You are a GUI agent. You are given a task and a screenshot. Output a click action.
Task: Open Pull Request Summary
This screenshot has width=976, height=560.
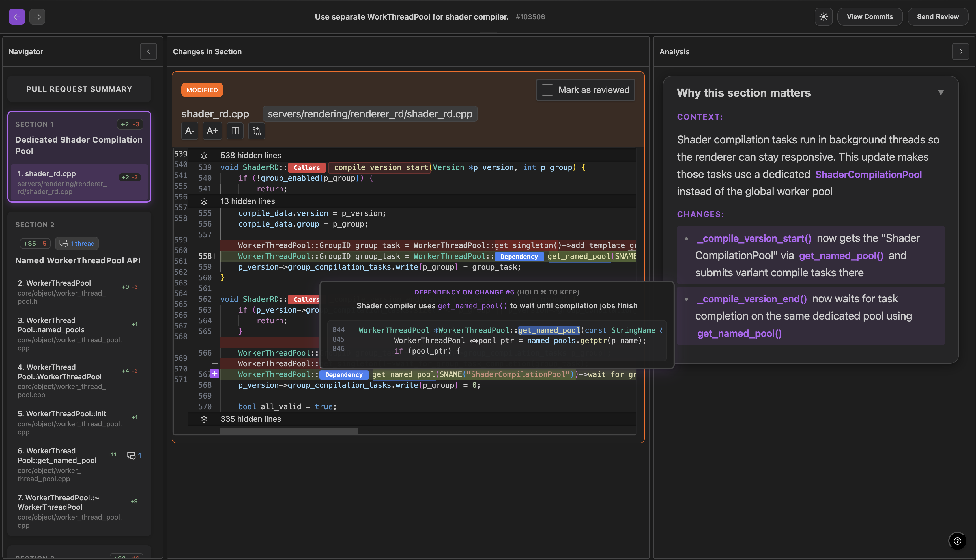click(79, 89)
